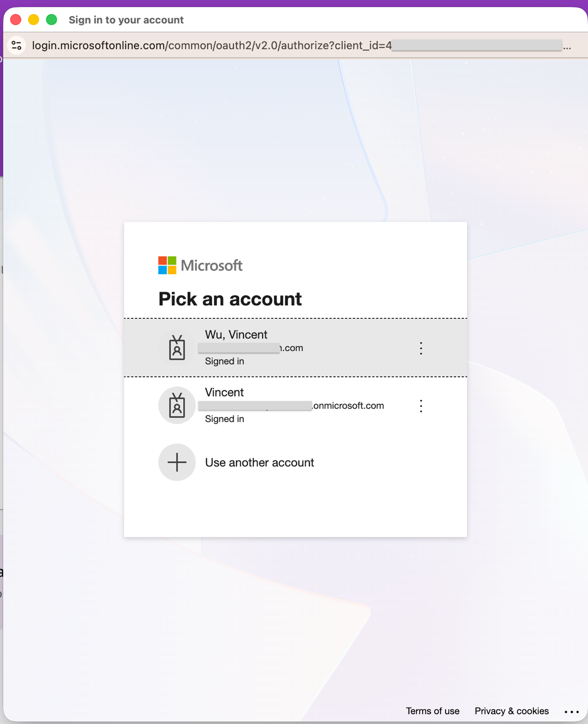588x724 pixels.
Task: Maximize window with green button
Action: [51, 20]
